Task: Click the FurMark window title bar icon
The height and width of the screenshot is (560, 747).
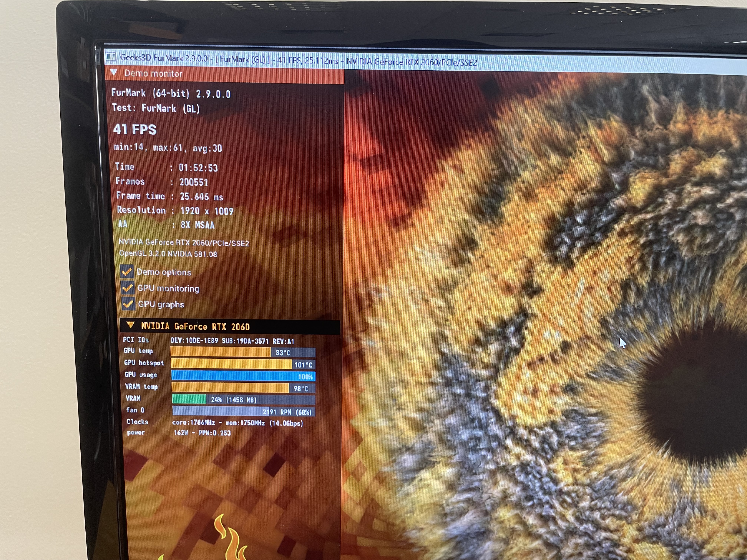Action: point(110,57)
